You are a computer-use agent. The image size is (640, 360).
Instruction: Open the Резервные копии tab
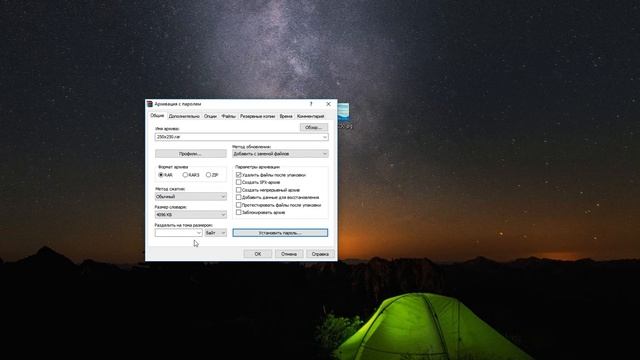258,116
